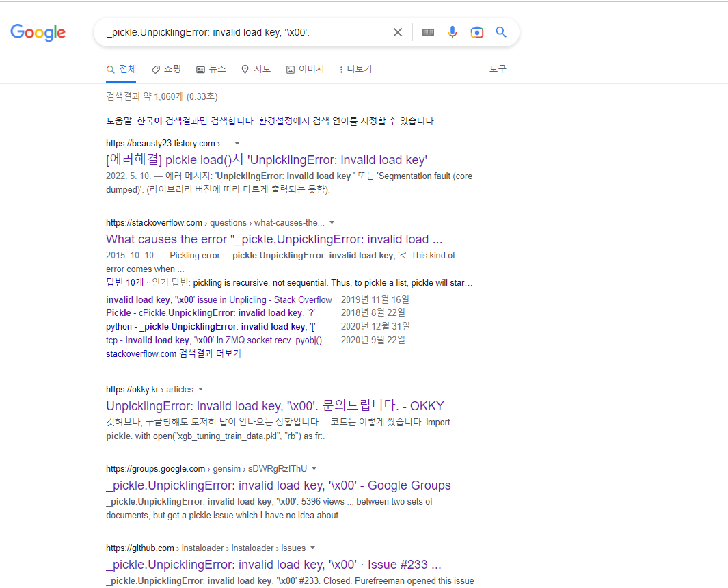
Task: Open the dropdown next to the github.com result
Action: pos(313,548)
